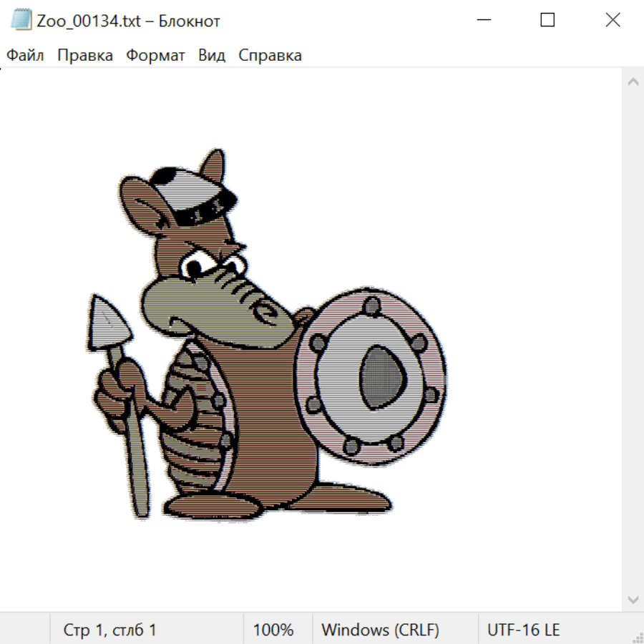Click the Windows (CRLF) status field

tap(380, 630)
